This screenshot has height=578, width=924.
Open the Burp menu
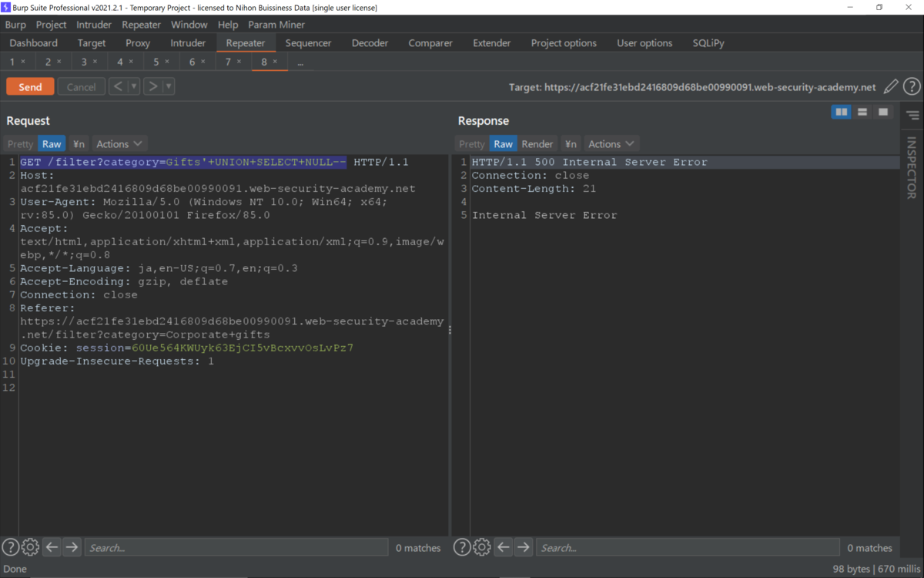coord(15,25)
